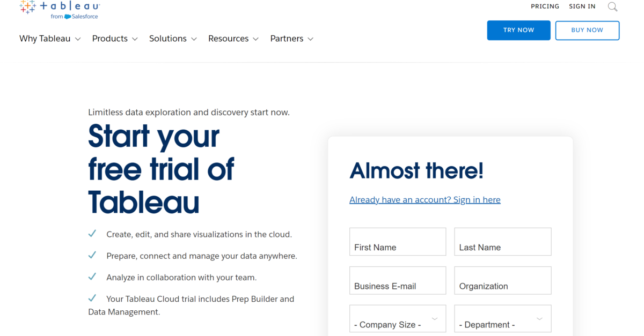This screenshot has width=644, height=336.
Task: Click the SIGN IN link
Action: 582,6
